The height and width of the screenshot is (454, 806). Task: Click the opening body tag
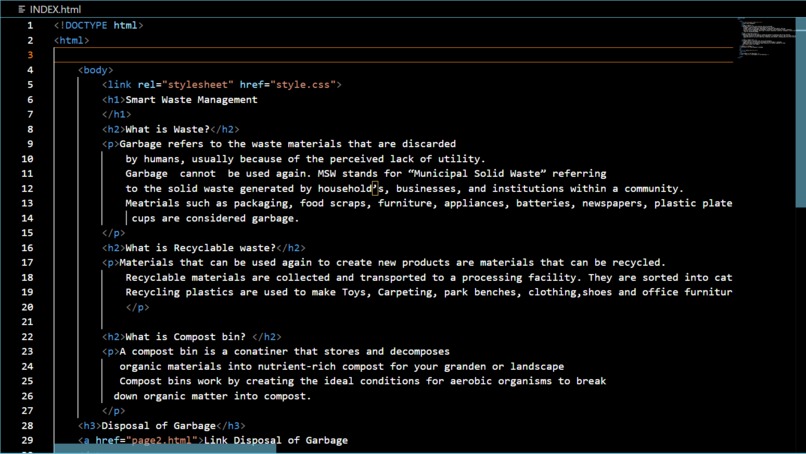click(x=96, y=70)
